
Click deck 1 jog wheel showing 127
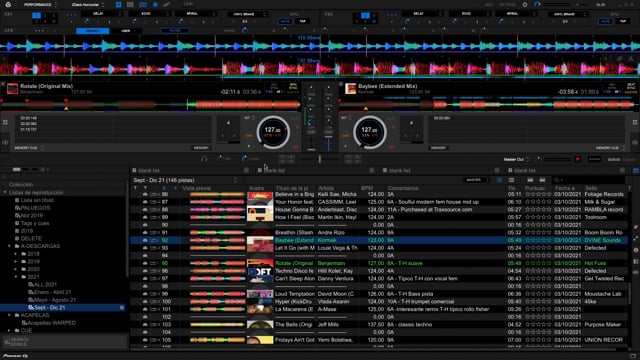(x=273, y=132)
